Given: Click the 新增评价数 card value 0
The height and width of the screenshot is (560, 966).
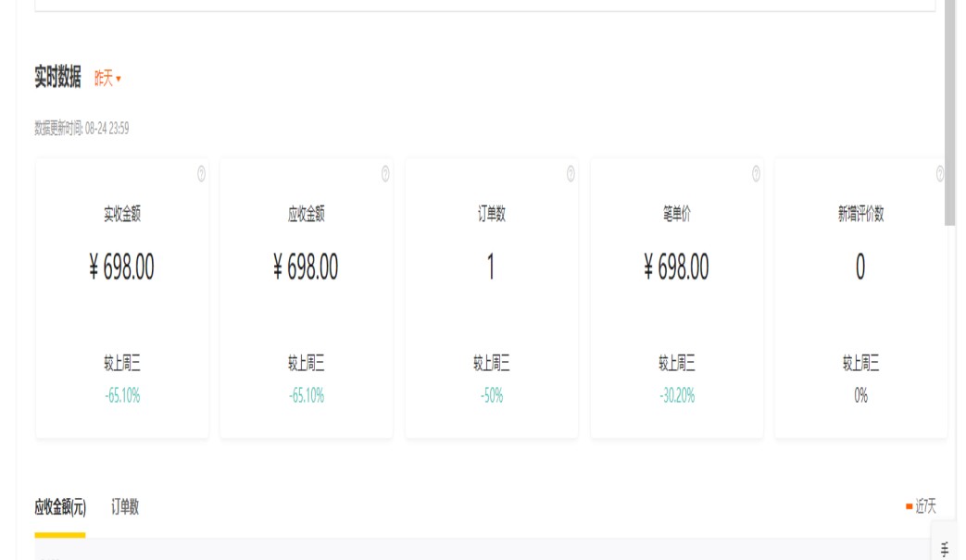Looking at the screenshot, I should [860, 268].
